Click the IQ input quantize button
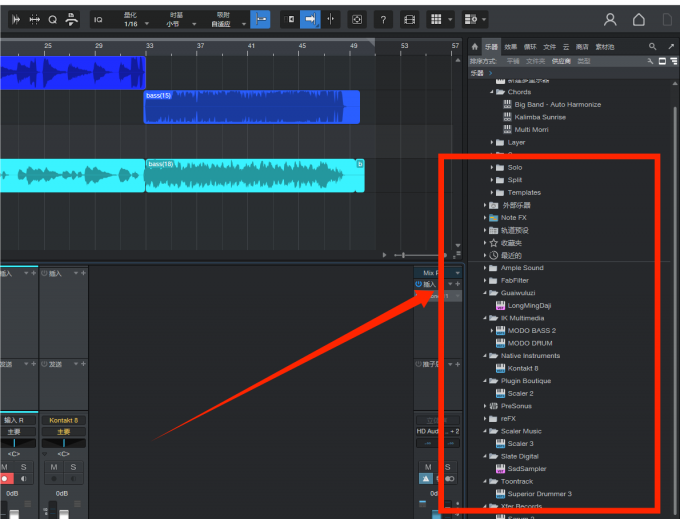680x519 pixels. click(98, 19)
